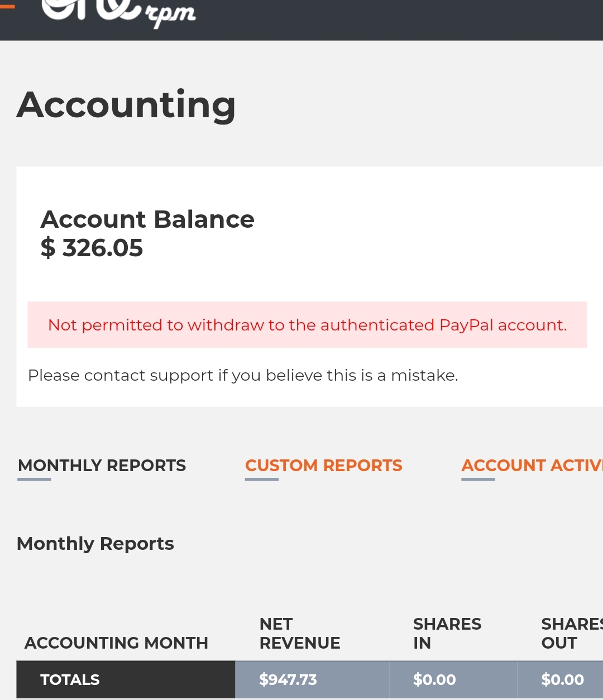Click the 'Please contact support' message

click(243, 376)
